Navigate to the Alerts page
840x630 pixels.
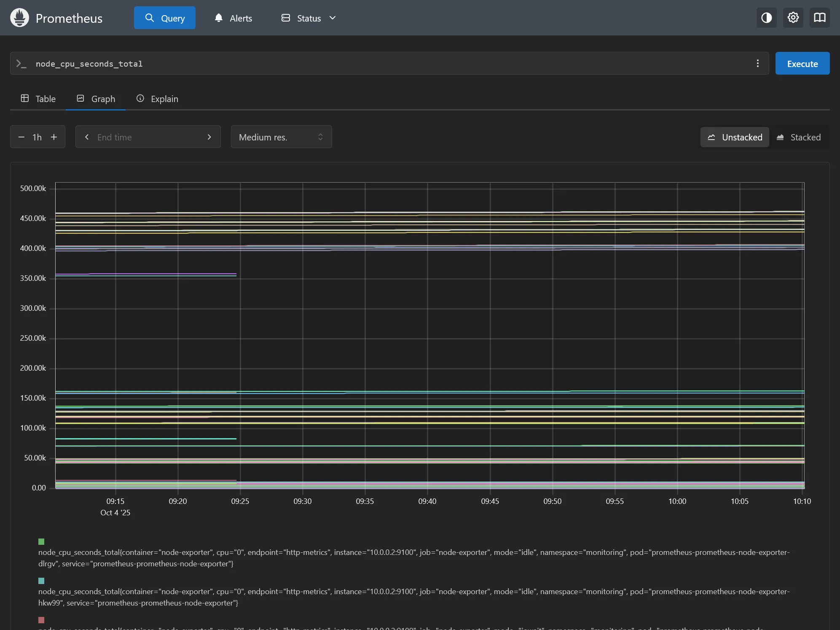click(x=240, y=18)
